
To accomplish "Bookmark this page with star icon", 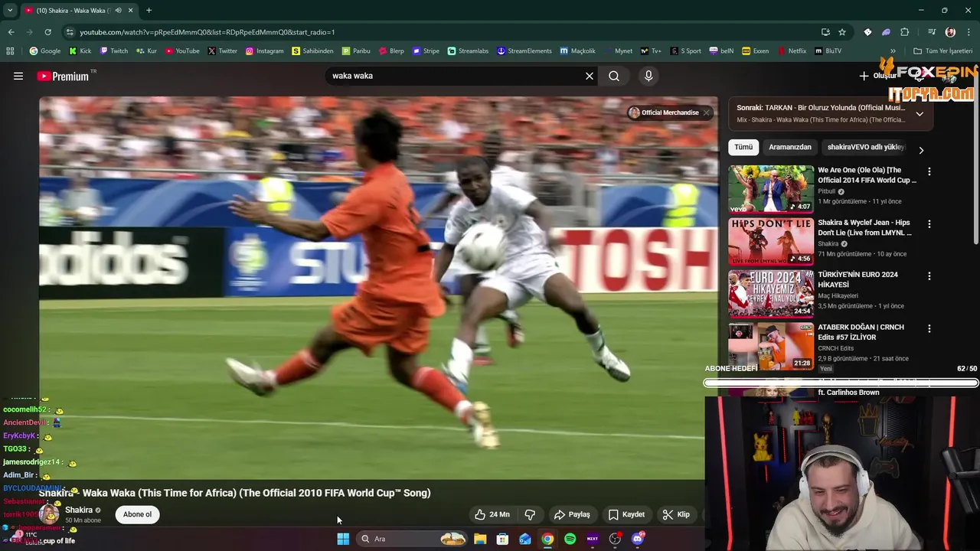I will (x=842, y=32).
